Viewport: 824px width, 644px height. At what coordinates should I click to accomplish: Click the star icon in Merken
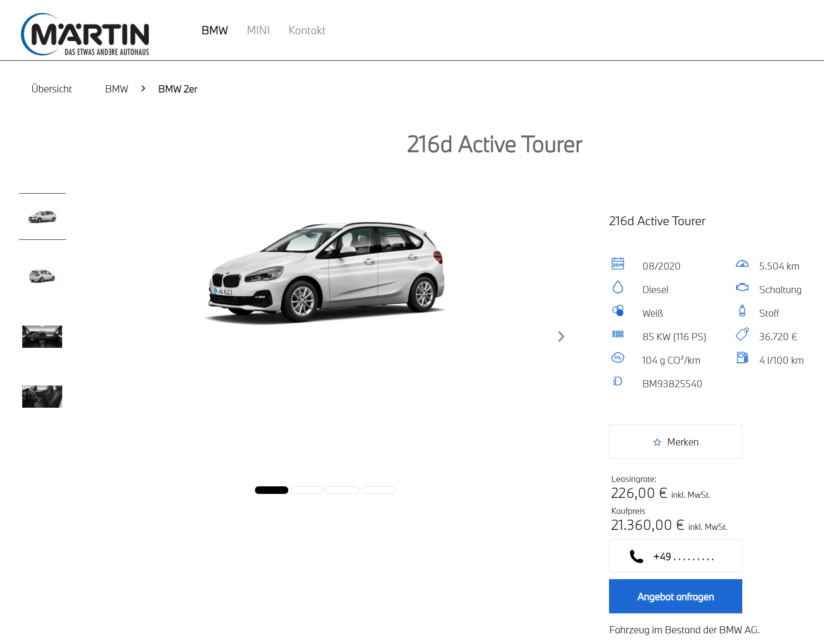(x=657, y=442)
